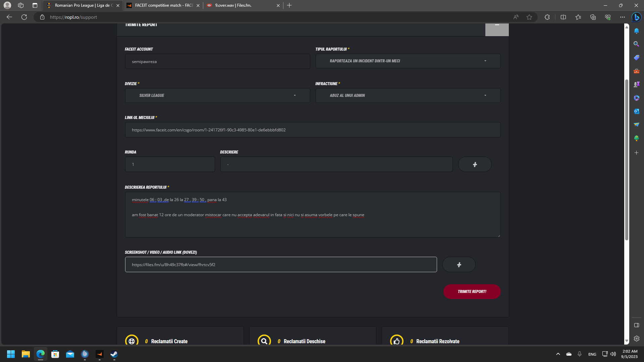Open the browser Extensions puzzle icon
644x362 pixels.
[x=547, y=17]
